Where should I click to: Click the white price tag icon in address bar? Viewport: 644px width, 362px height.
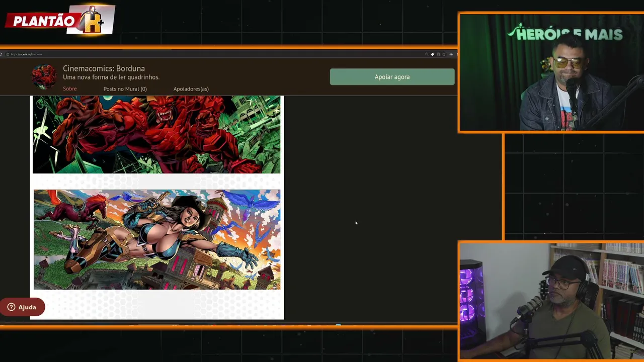433,54
